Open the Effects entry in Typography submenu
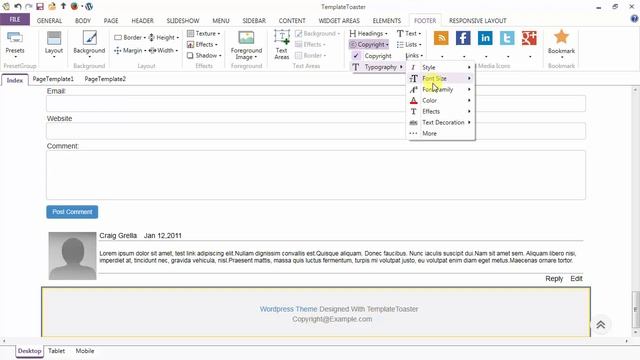This screenshot has width=640, height=360. [441, 111]
